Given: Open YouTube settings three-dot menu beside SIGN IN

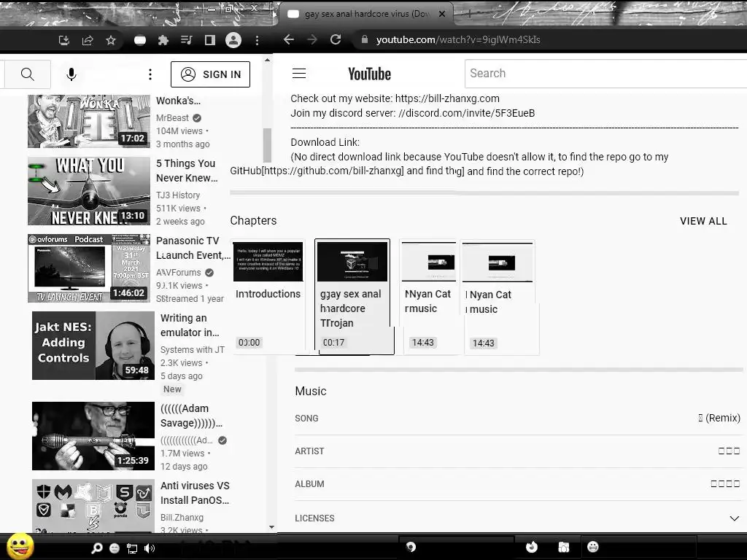Looking at the screenshot, I should 150,74.
